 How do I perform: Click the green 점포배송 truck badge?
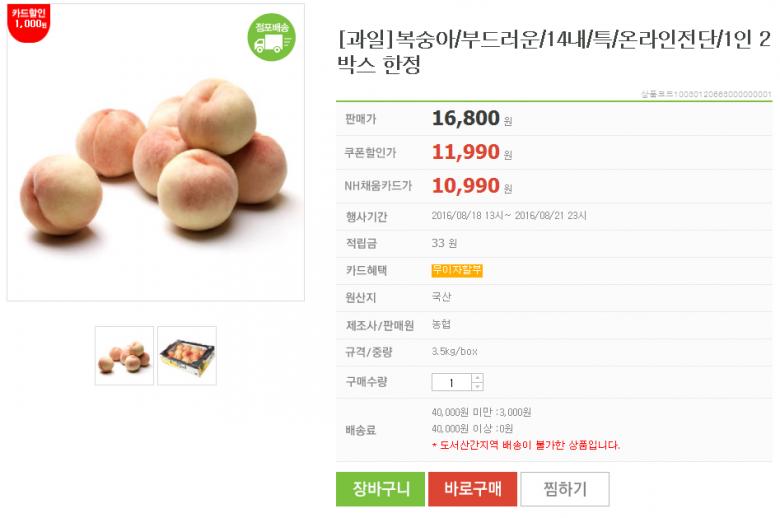271,37
